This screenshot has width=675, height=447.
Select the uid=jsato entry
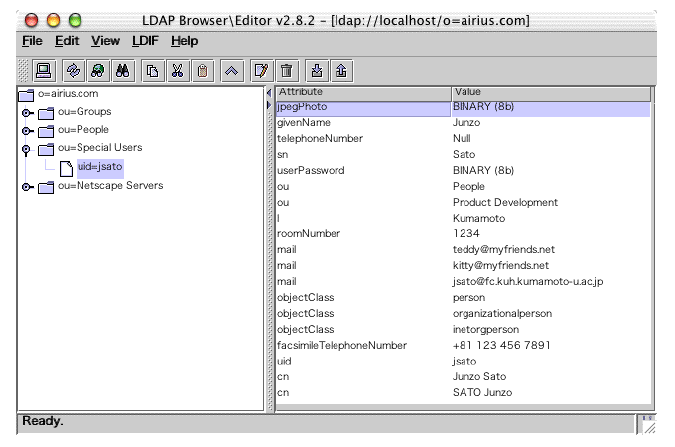(100, 167)
